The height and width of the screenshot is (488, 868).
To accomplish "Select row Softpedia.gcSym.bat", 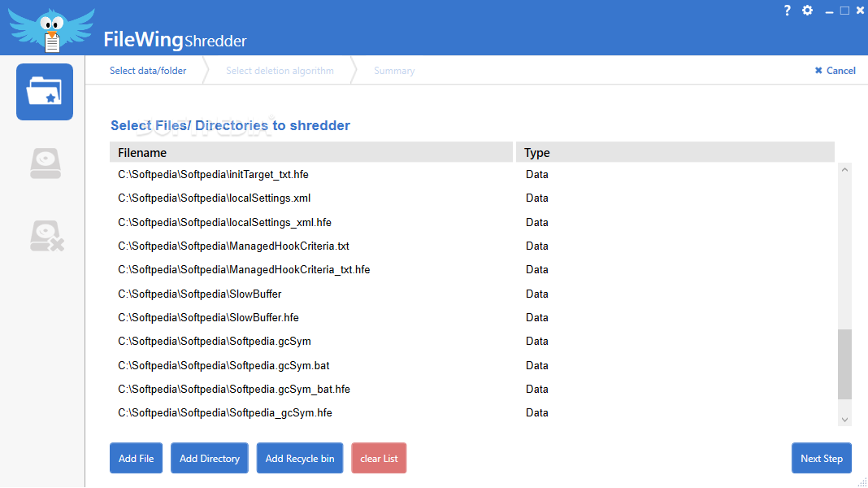I will click(472, 365).
